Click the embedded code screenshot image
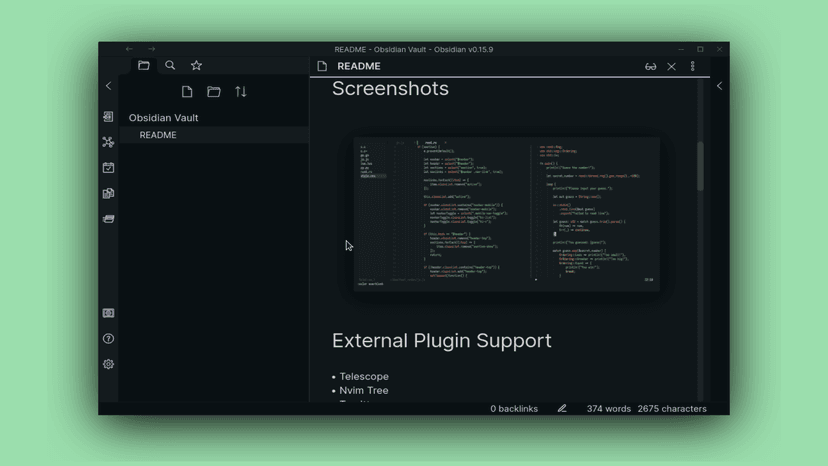The height and width of the screenshot is (466, 828). [x=506, y=214]
